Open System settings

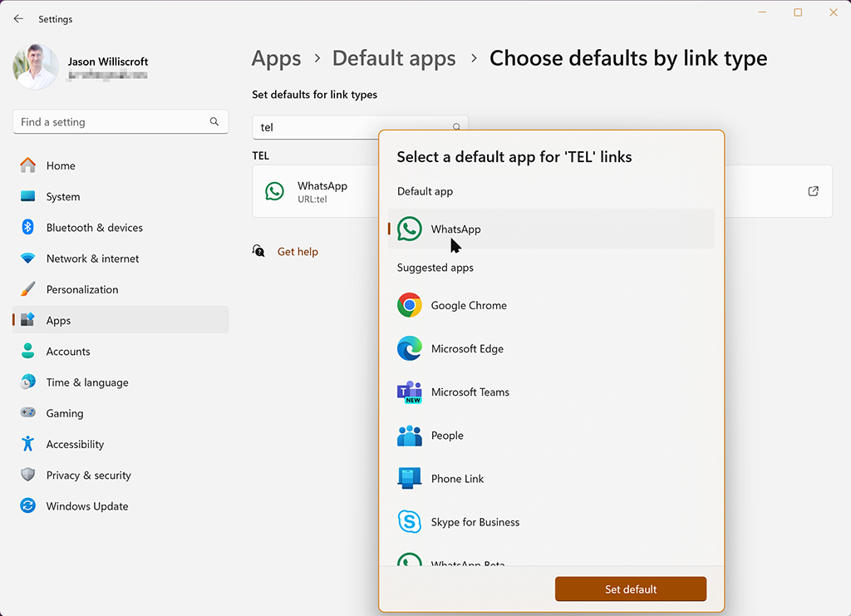click(x=121, y=196)
